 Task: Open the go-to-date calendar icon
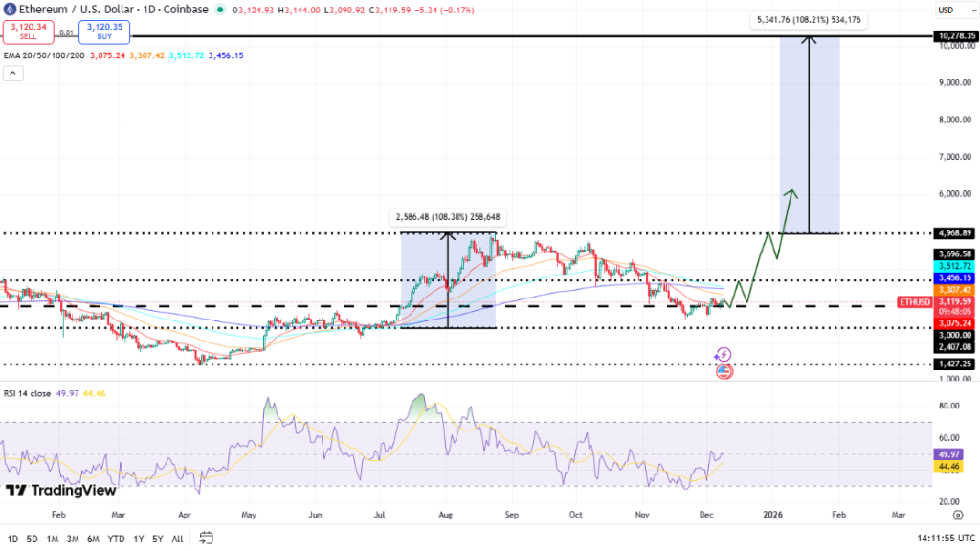207,538
